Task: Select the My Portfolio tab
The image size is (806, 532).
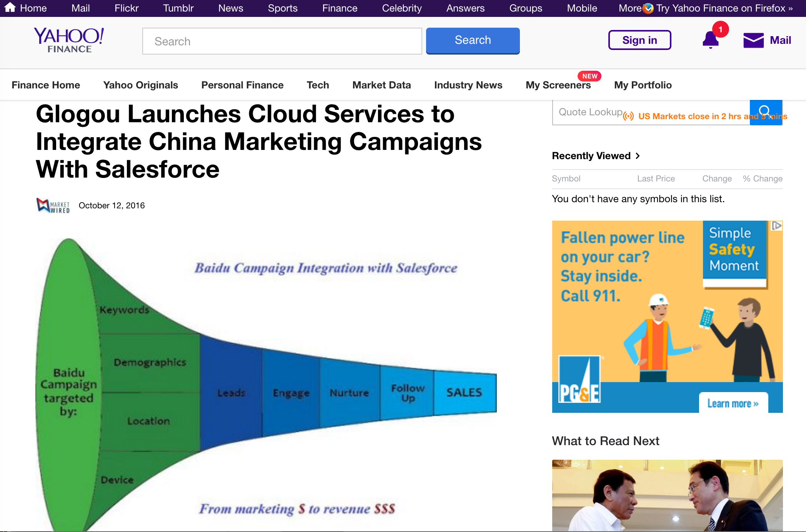Action: (x=643, y=85)
